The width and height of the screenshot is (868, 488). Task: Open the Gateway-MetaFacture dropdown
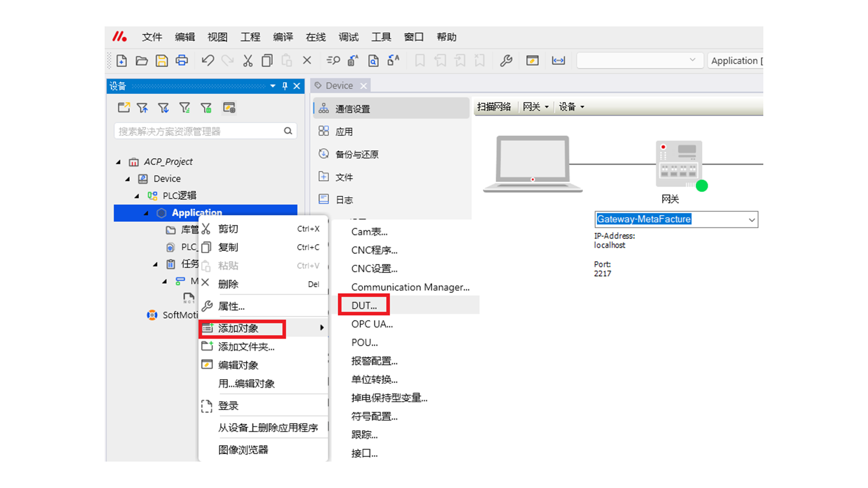click(x=751, y=220)
